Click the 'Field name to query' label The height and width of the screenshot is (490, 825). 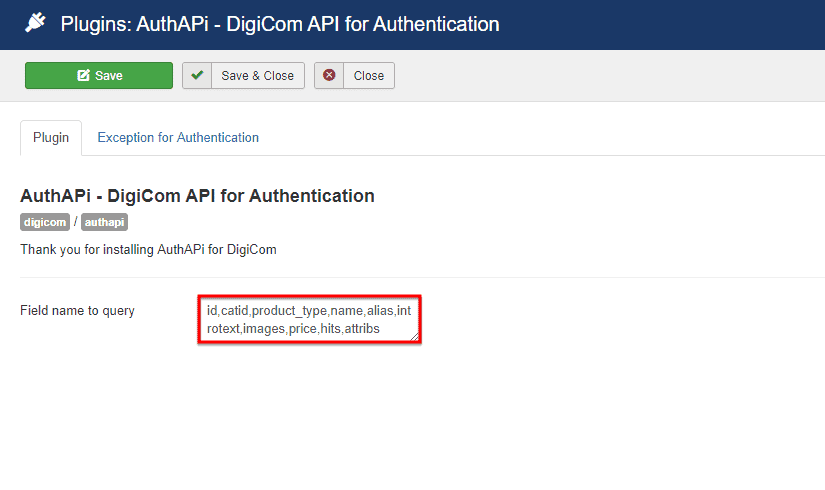coord(77,311)
